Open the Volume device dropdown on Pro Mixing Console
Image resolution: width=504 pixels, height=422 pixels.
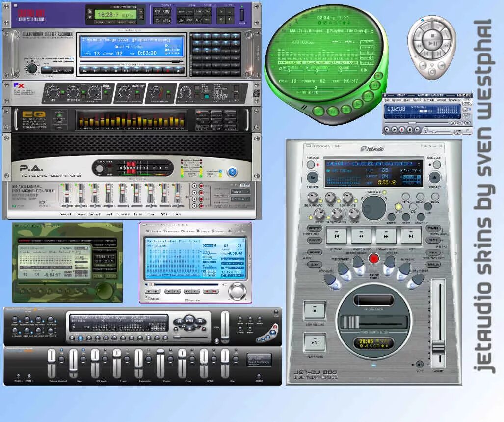(x=240, y=192)
